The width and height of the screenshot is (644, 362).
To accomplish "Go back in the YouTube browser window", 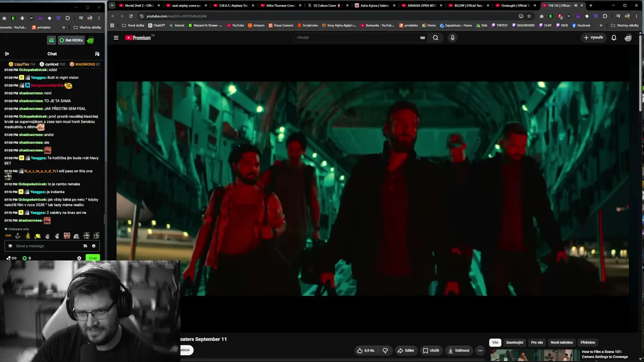I will [113, 16].
